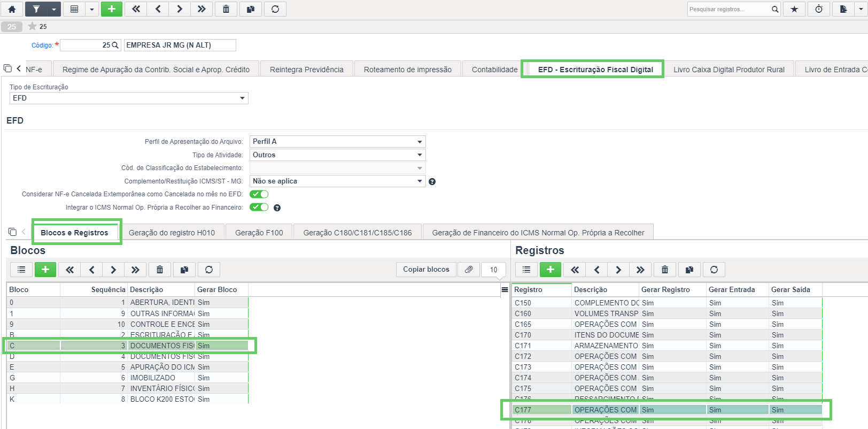Switch to the Contabilidade tab
This screenshot has width=868, height=429.
pos(494,70)
